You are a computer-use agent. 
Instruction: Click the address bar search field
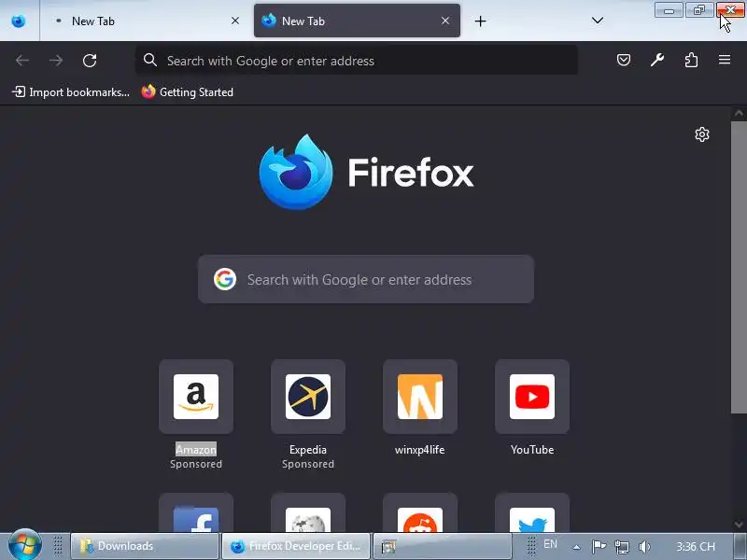tap(357, 61)
